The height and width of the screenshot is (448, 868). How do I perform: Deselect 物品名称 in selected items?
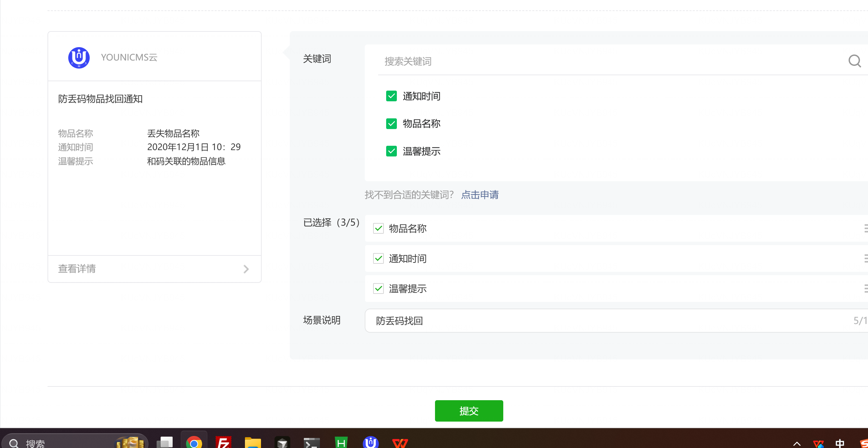[x=378, y=229]
